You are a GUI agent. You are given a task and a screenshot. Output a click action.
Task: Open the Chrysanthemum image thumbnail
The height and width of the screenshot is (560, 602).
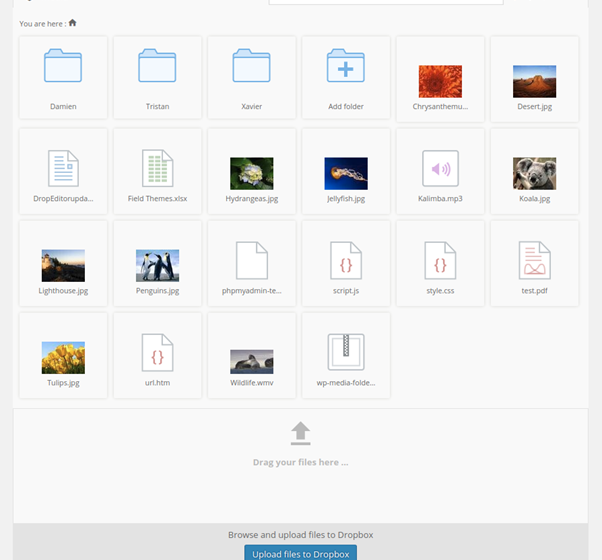pos(440,81)
